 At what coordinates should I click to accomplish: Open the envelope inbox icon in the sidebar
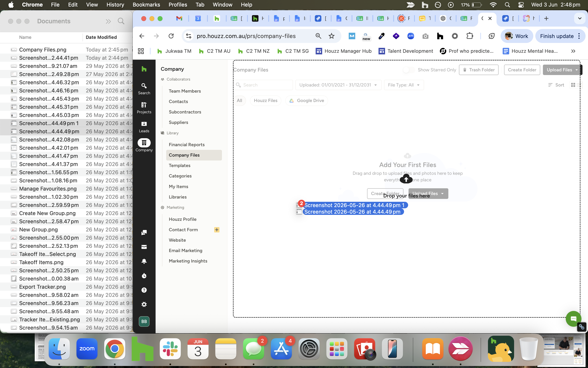pyautogui.click(x=144, y=247)
